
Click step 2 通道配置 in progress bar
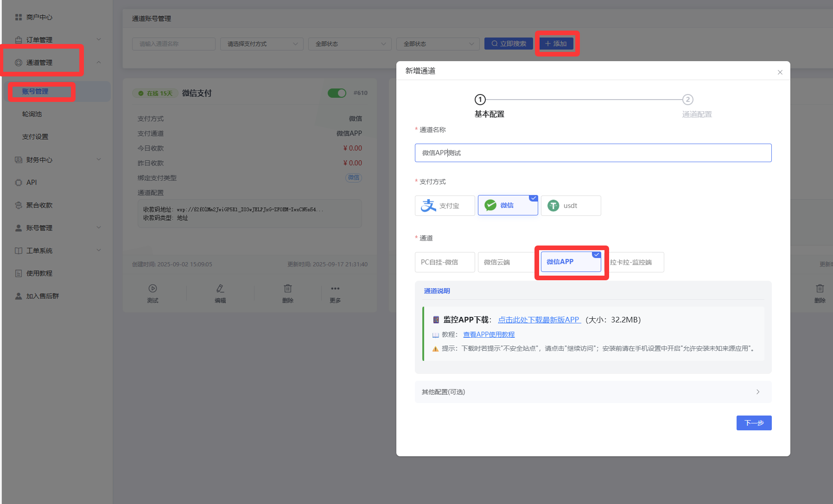(688, 100)
